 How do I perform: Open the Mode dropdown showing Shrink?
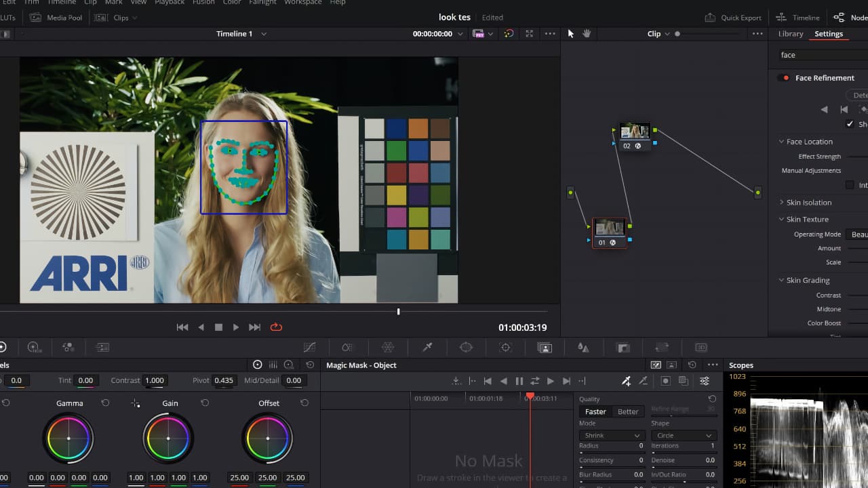pyautogui.click(x=611, y=435)
